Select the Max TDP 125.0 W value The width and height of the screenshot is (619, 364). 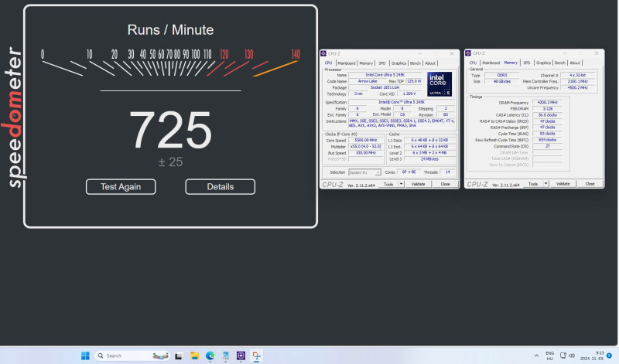[414, 81]
